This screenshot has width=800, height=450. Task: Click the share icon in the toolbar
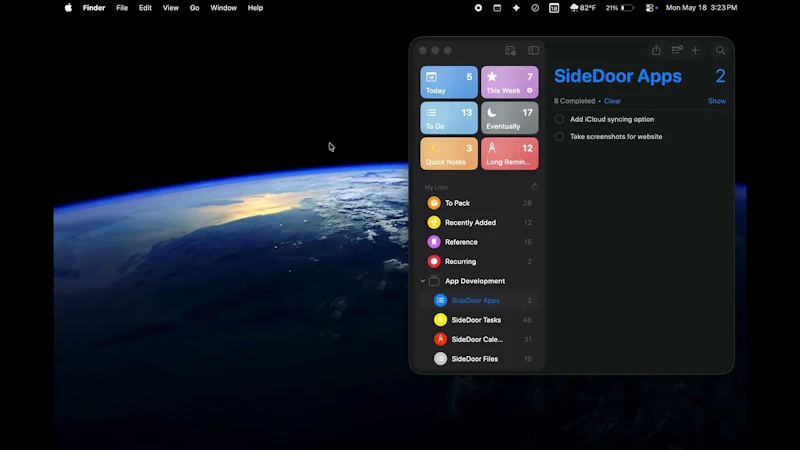656,50
